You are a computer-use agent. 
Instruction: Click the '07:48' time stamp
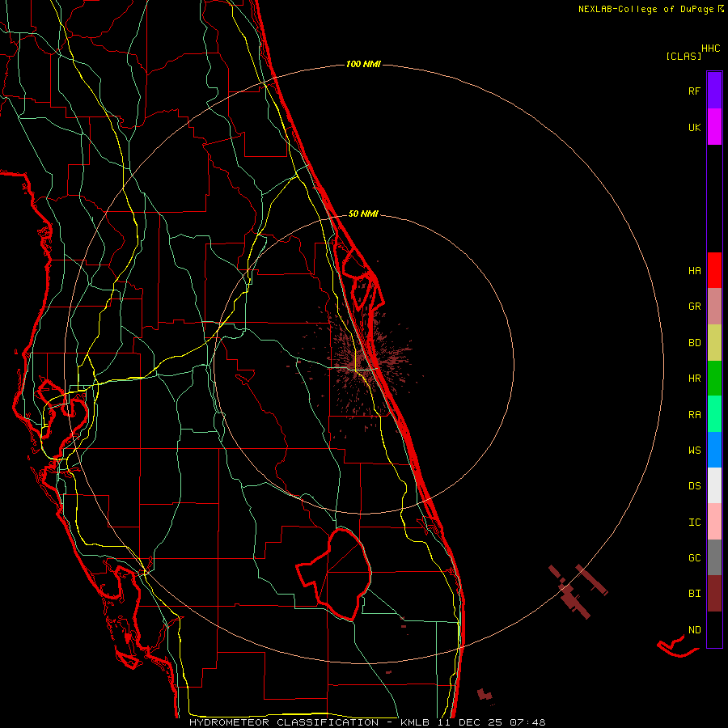(x=528, y=722)
